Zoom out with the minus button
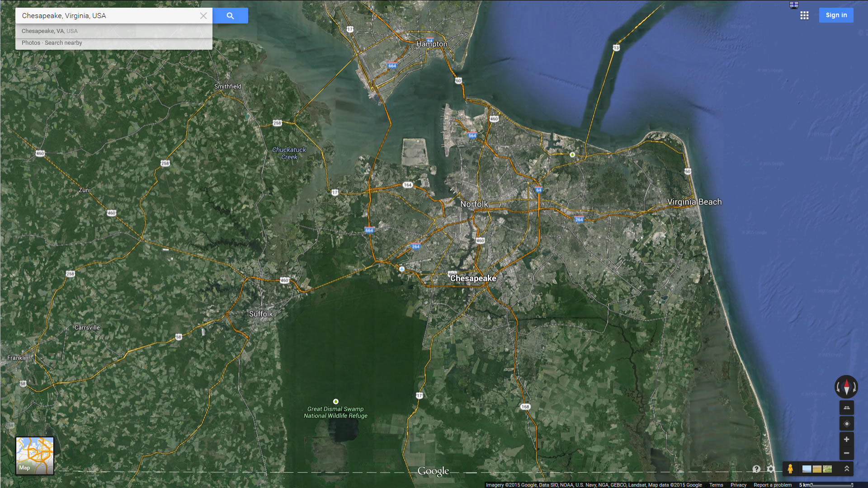This screenshot has width=868, height=488. click(x=846, y=453)
